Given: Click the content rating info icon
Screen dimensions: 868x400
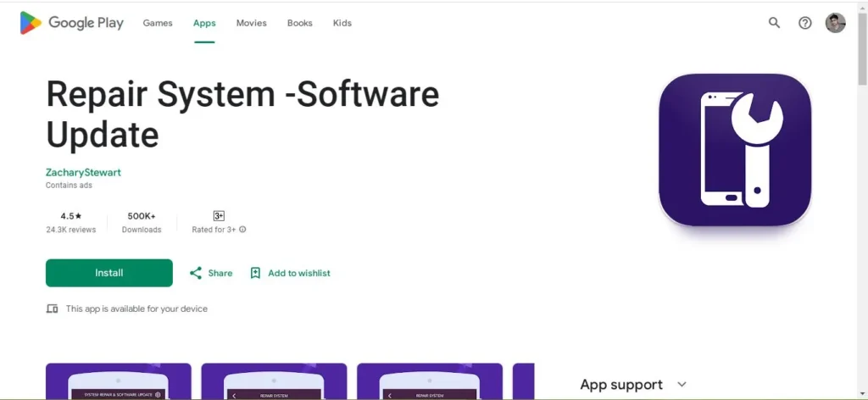Looking at the screenshot, I should tap(242, 230).
